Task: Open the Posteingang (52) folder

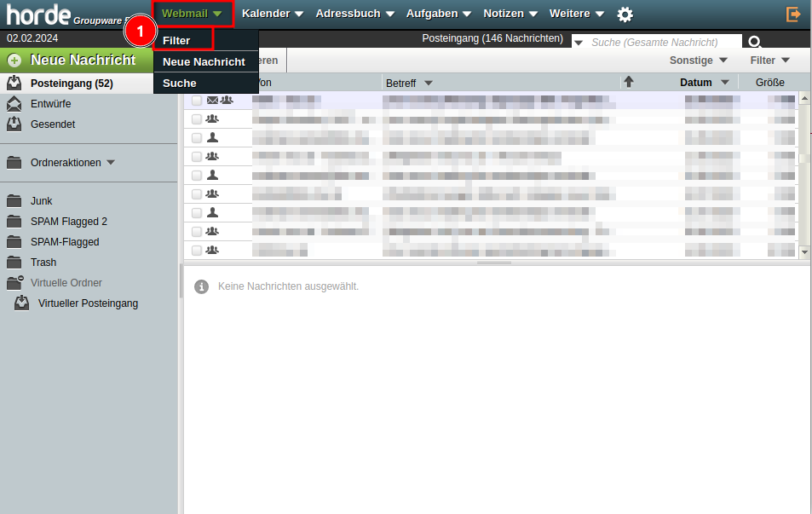Action: point(72,84)
